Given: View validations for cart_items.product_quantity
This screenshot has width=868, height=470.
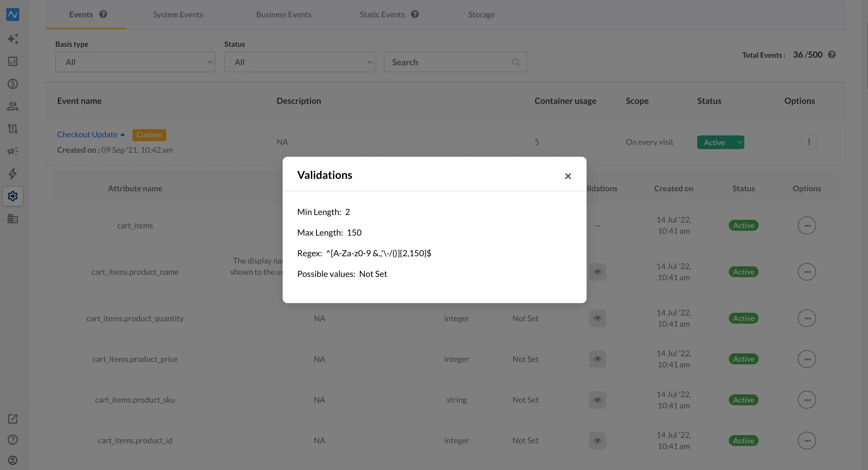Looking at the screenshot, I should (598, 318).
